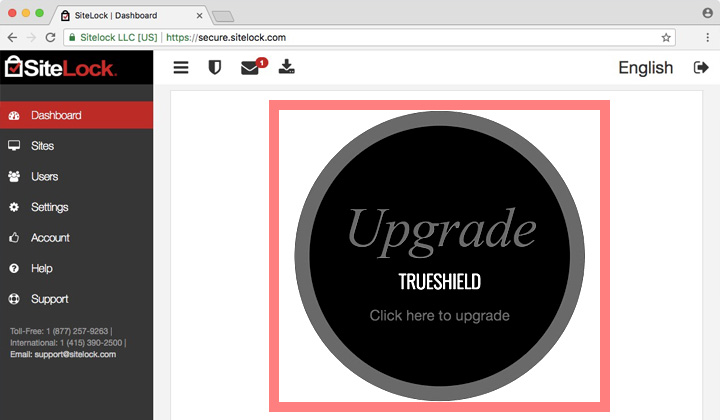The height and width of the screenshot is (420, 720).
Task: Click the Account thumbs-up icon
Action: pos(14,237)
